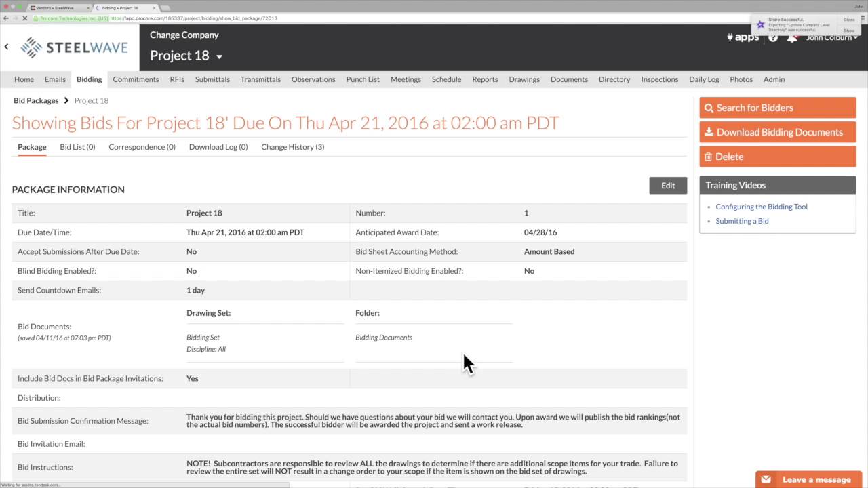This screenshot has height=488, width=868.
Task: Click the Search for Bidders button
Action: point(778,108)
